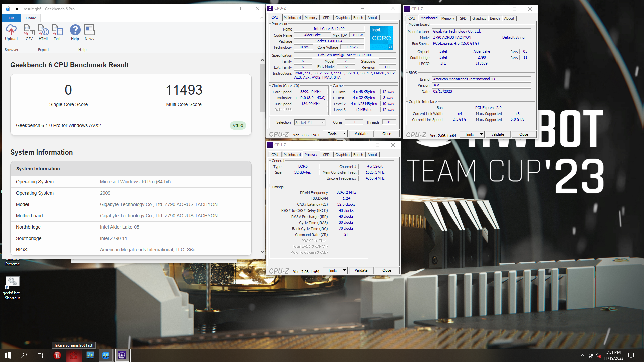Click Take a screenshot fast taskbar icon

point(73,355)
